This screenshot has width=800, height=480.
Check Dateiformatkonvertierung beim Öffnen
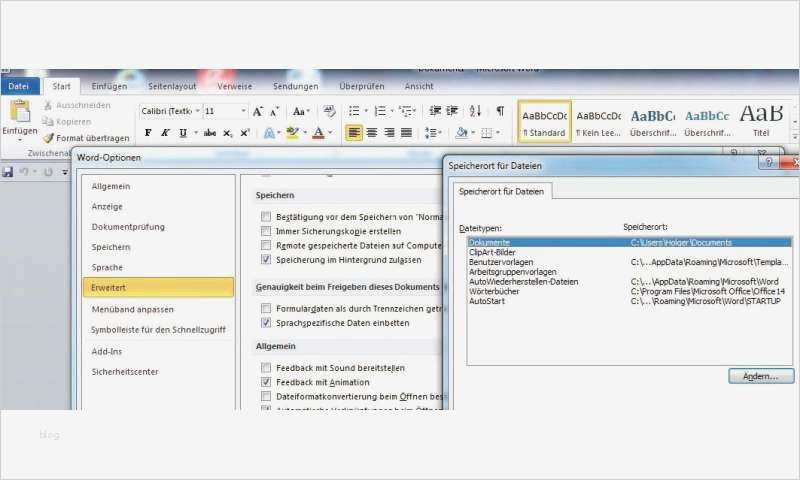[x=266, y=396]
